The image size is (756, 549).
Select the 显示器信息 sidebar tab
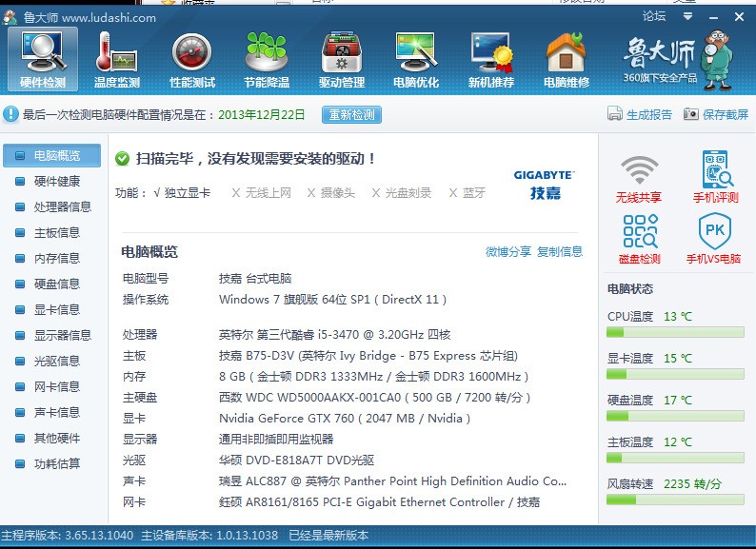coord(52,335)
